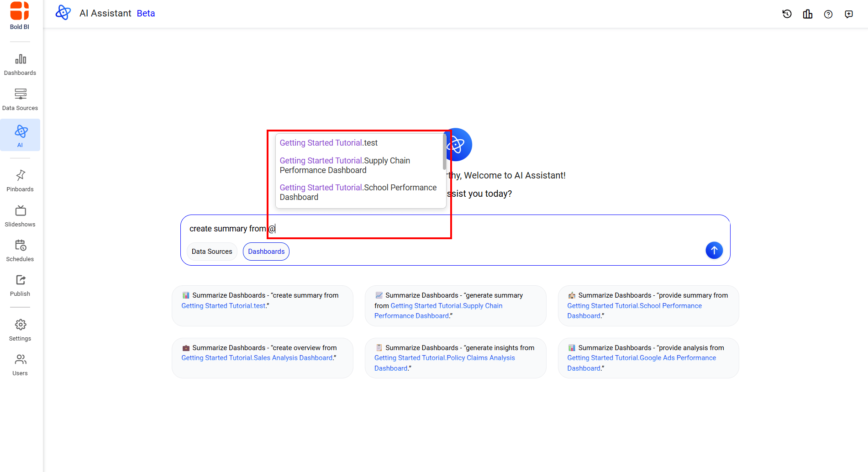Go to Pinboards section
868x472 pixels.
tap(20, 181)
